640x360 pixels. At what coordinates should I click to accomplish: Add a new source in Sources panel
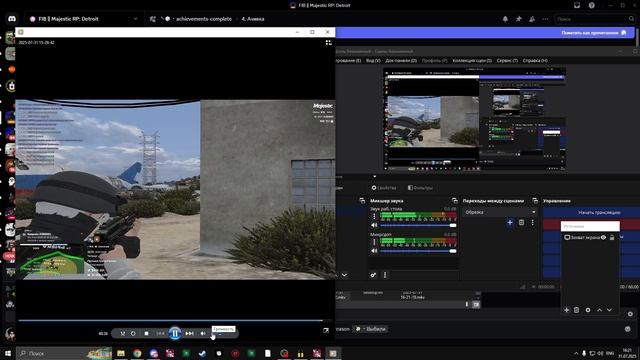click(567, 310)
